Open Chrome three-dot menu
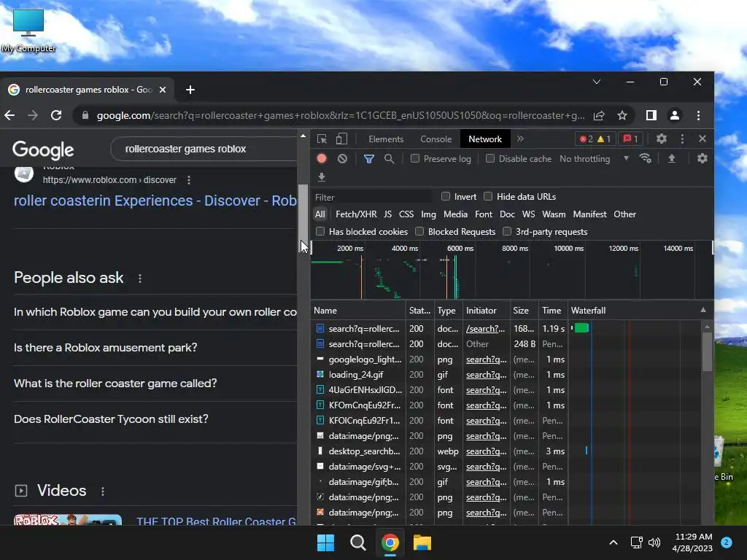 click(698, 115)
